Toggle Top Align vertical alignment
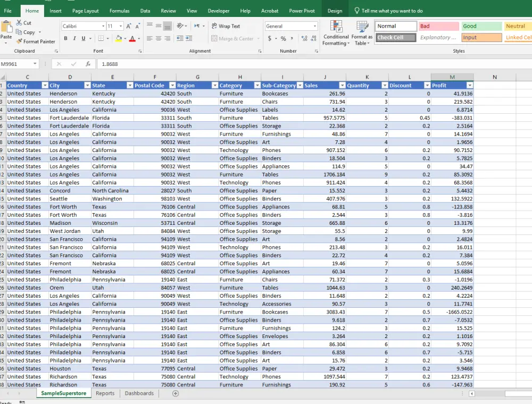The width and height of the screenshot is (532, 404). [149, 26]
